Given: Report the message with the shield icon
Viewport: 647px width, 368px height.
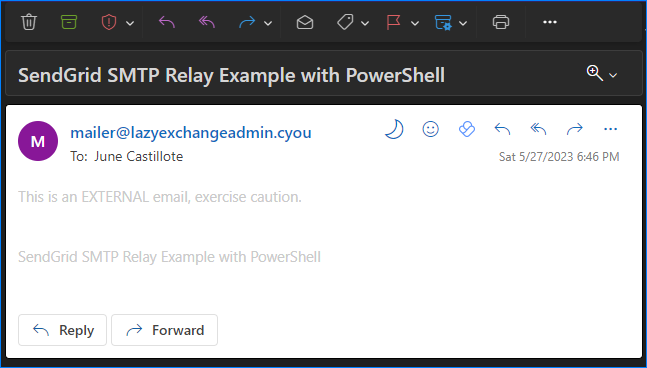Looking at the screenshot, I should tap(109, 22).
